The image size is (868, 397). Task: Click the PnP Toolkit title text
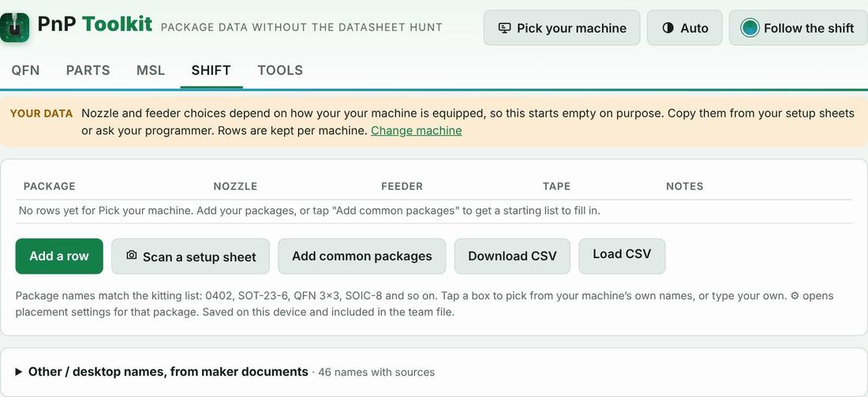click(x=95, y=24)
